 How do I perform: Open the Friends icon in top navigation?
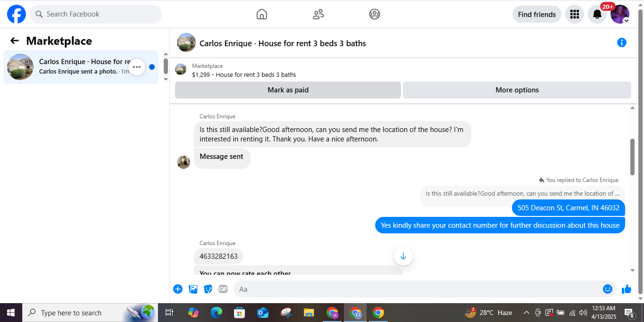(318, 14)
